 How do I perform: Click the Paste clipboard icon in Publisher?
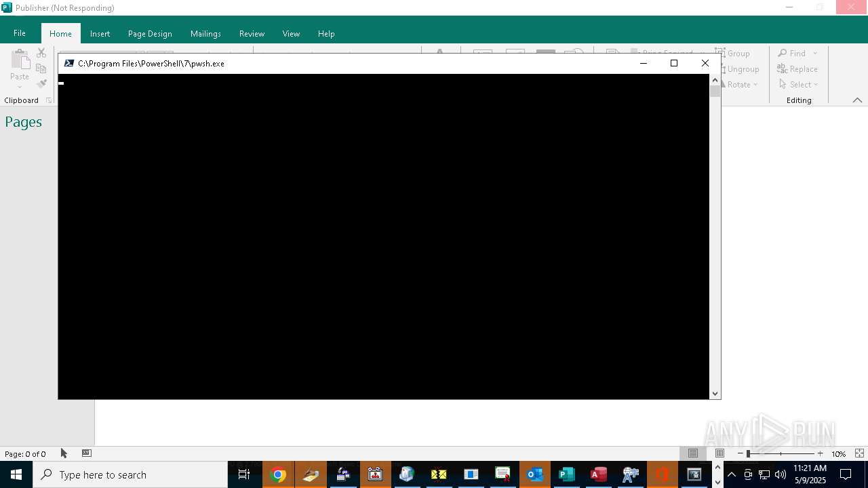click(x=20, y=60)
